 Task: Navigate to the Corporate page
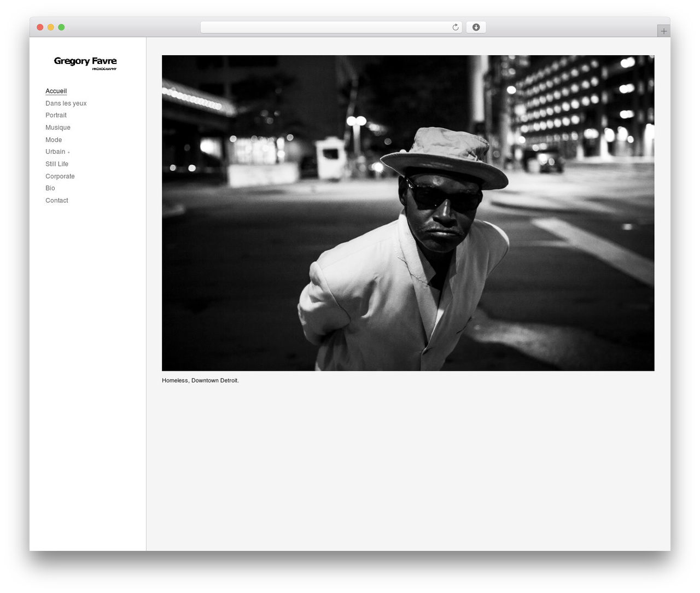pyautogui.click(x=60, y=176)
